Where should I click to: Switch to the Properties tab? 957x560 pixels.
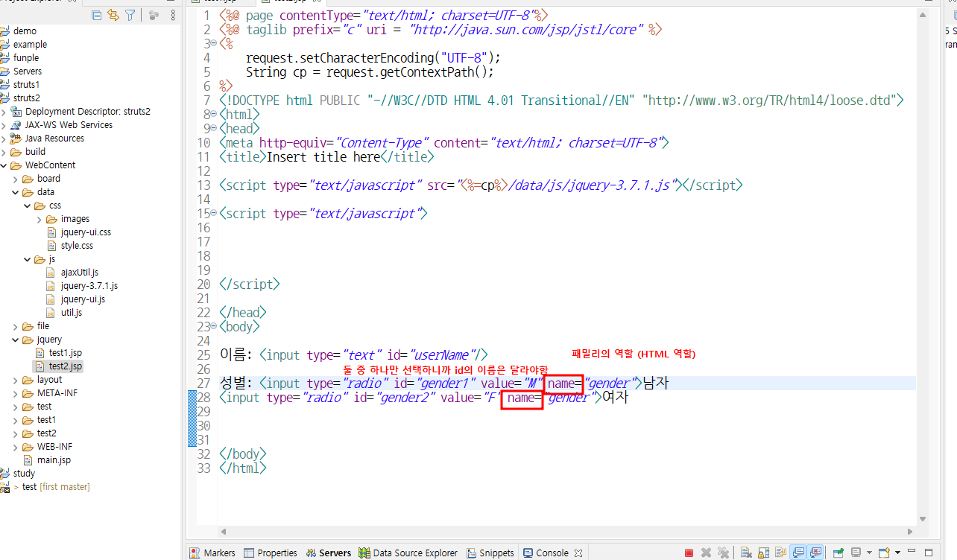tap(270, 553)
